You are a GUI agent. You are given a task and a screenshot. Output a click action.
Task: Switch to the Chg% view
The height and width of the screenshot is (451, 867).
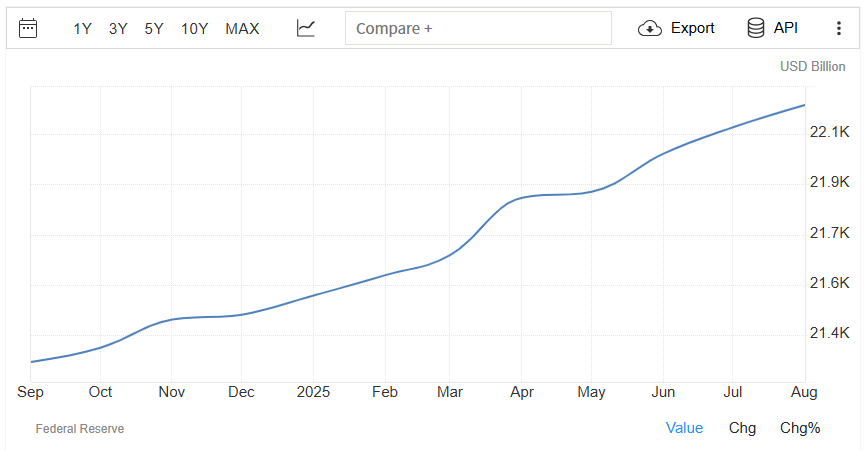coord(800,428)
